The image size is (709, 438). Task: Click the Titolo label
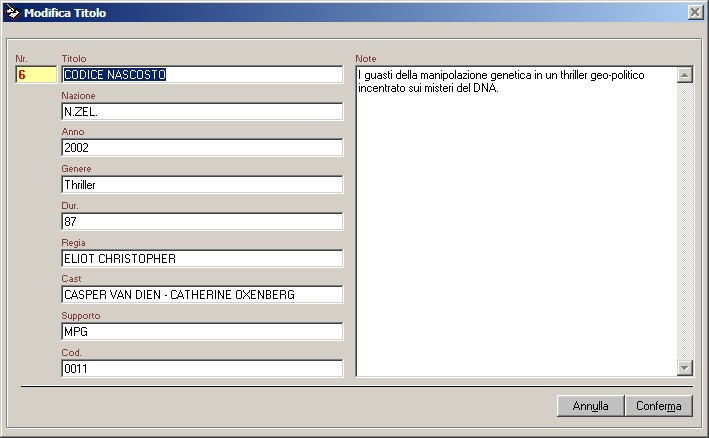(x=74, y=59)
